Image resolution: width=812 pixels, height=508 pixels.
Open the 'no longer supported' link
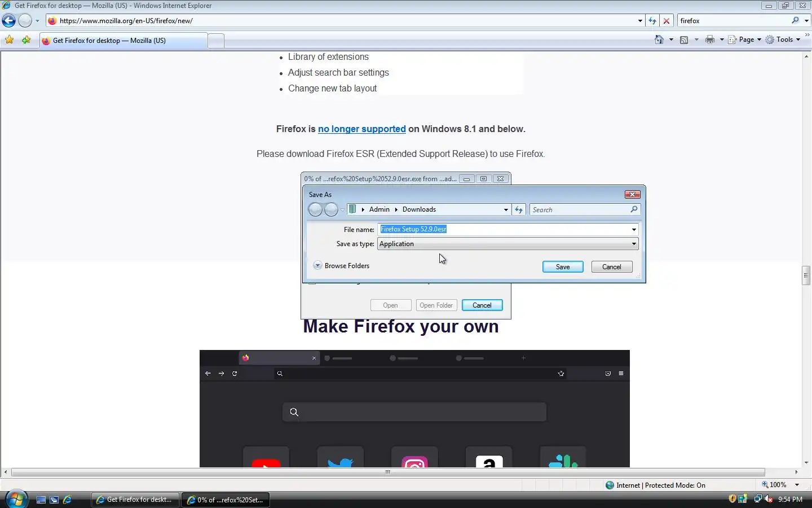pos(361,129)
